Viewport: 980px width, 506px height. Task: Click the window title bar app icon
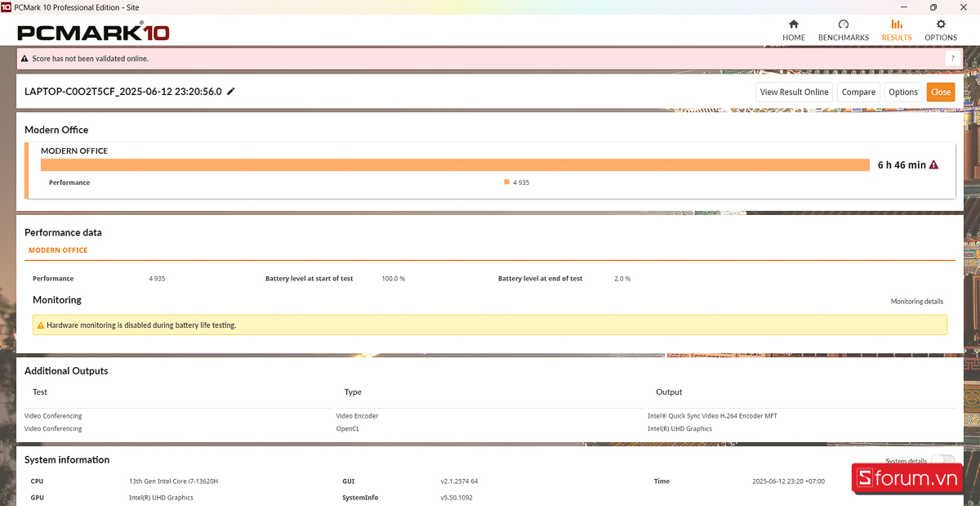(7, 7)
